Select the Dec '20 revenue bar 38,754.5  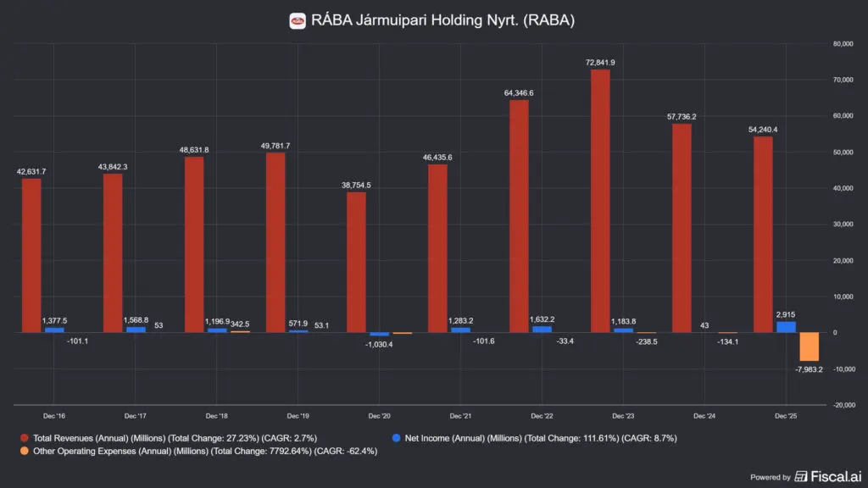coord(356,263)
